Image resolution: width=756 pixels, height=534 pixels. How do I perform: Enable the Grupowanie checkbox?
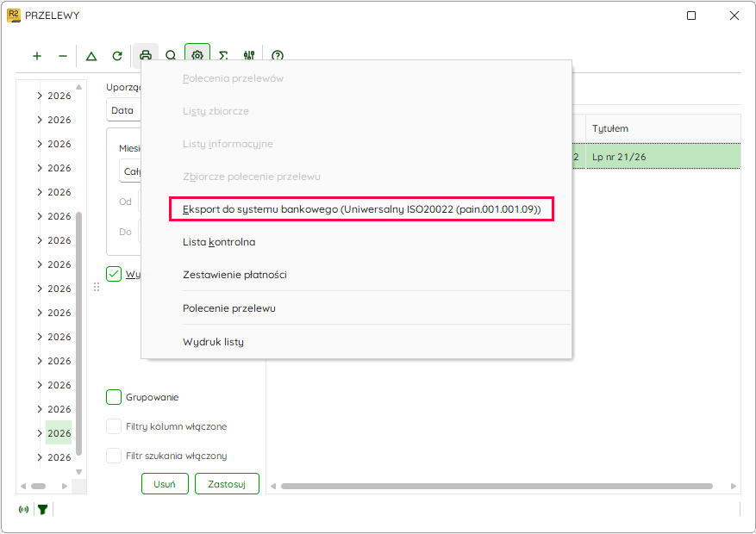pyautogui.click(x=114, y=397)
